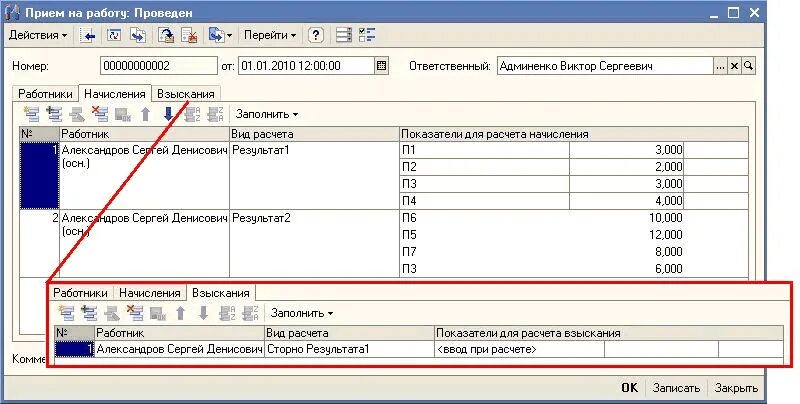This screenshot has height=404, width=800.
Task: Click the re-read refresh icon in top toolbar
Action: [115, 35]
